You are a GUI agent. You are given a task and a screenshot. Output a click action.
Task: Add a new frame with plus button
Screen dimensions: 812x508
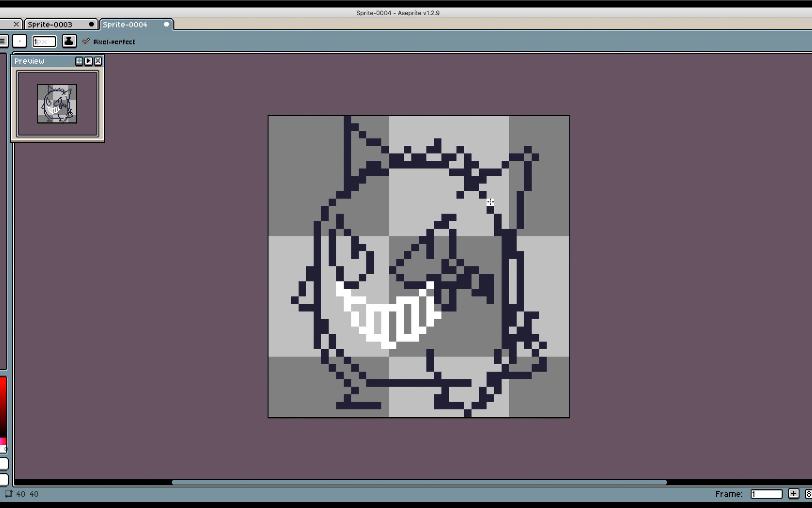tap(794, 494)
